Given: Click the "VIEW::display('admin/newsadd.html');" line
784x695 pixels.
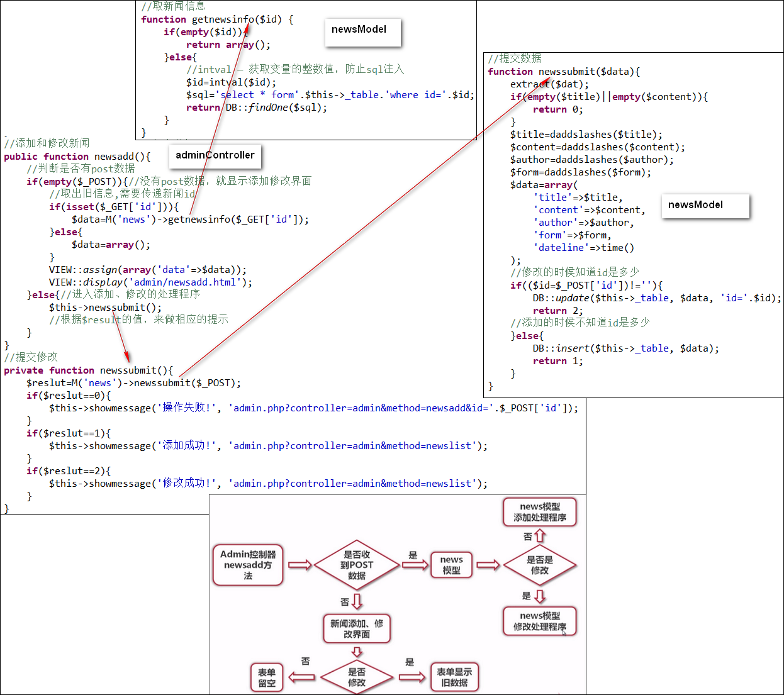Looking at the screenshot, I should [x=150, y=282].
